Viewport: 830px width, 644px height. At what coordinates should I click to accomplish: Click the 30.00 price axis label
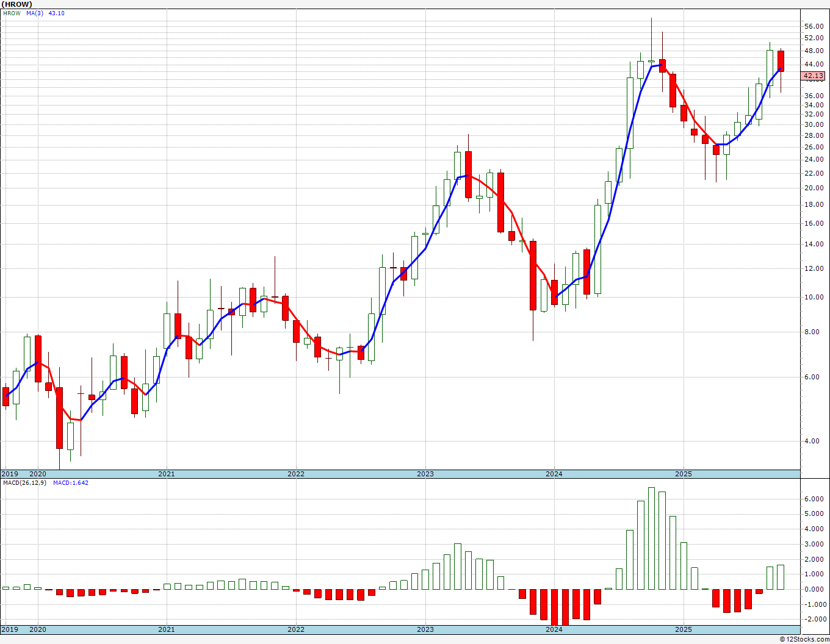(x=814, y=124)
